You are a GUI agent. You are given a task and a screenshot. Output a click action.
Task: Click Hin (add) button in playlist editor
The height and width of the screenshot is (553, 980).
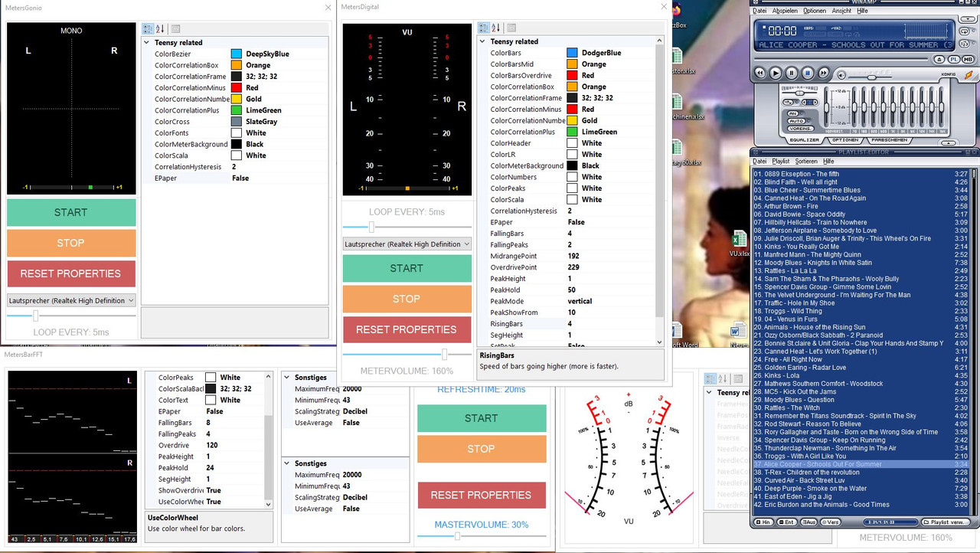coord(763,522)
